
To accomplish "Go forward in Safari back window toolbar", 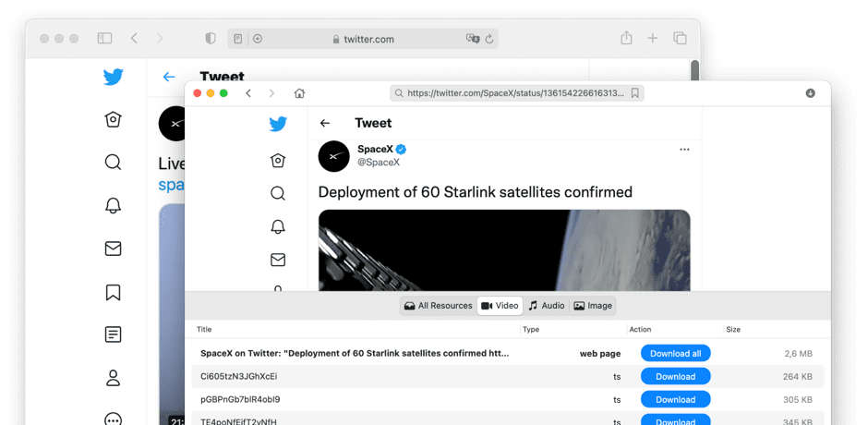I will [x=160, y=38].
